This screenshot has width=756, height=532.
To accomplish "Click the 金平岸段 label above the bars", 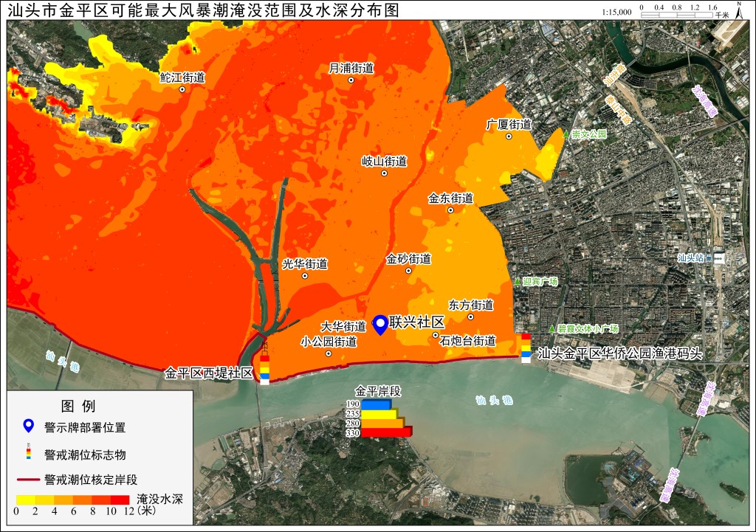I will tap(377, 391).
